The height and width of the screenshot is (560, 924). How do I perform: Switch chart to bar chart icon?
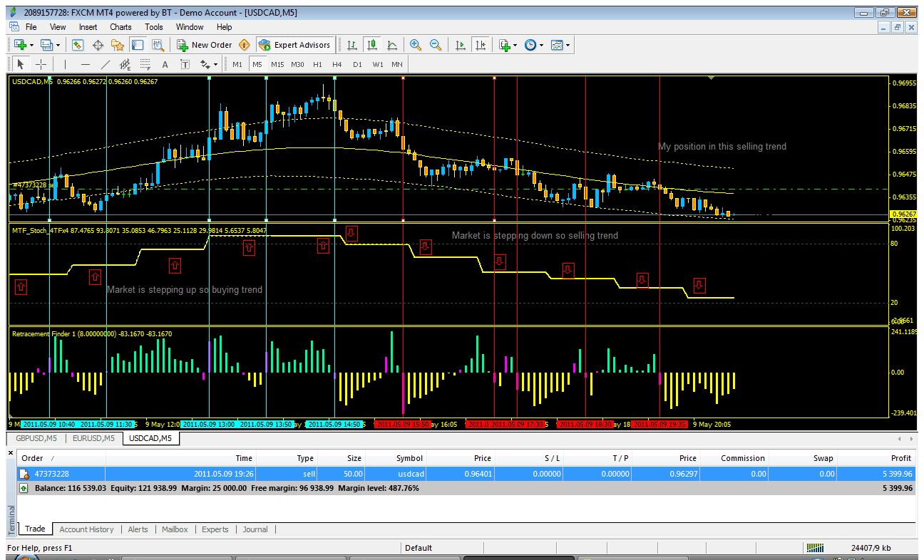(x=352, y=45)
